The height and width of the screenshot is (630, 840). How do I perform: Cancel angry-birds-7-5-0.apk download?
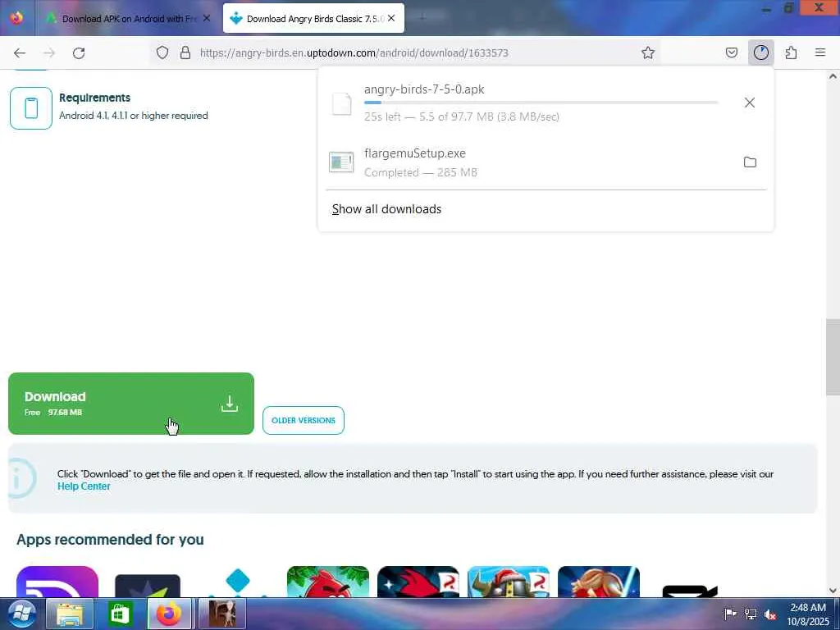750,103
